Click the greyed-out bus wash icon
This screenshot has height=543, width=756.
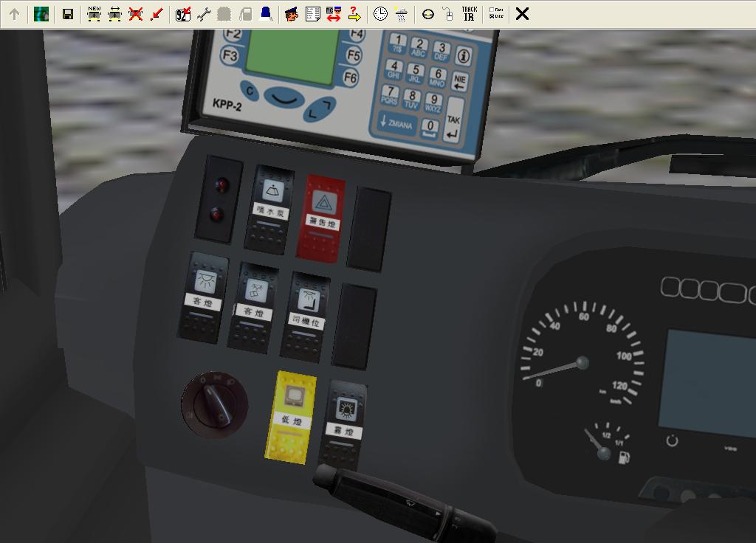point(224,15)
